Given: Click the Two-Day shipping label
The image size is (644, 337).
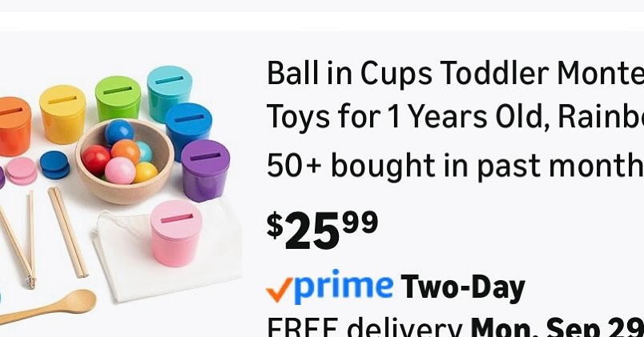Looking at the screenshot, I should coord(463,287).
